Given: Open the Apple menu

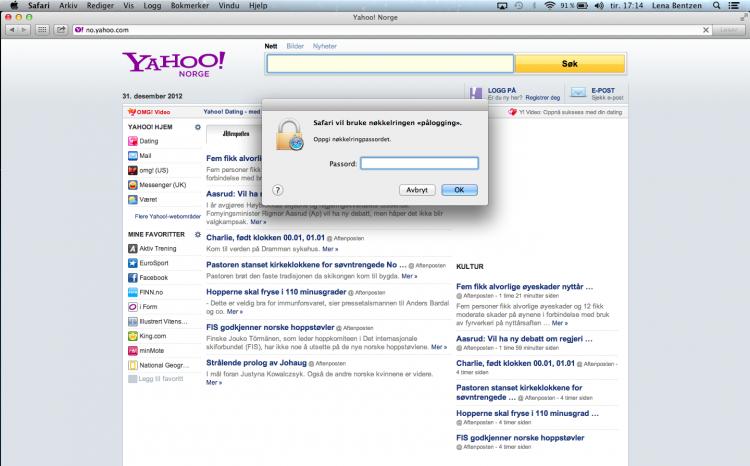Looking at the screenshot, I should click(14, 6).
